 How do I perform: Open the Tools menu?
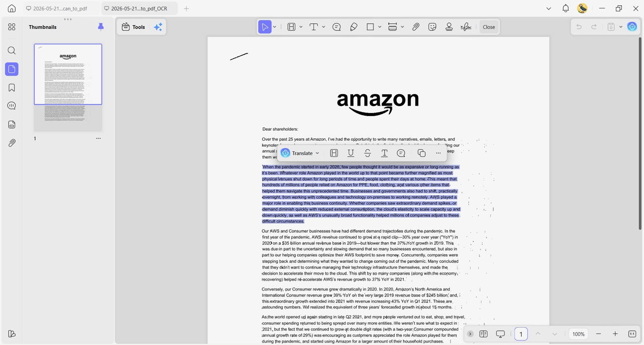click(x=134, y=27)
